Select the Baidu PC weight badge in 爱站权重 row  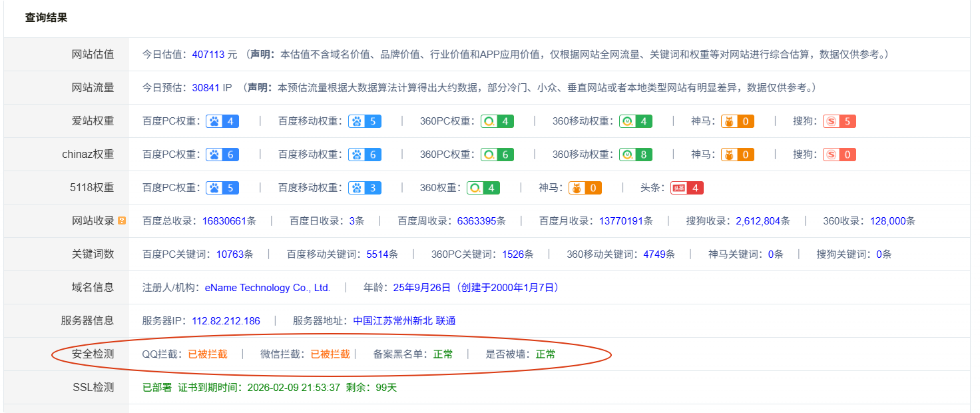222,121
